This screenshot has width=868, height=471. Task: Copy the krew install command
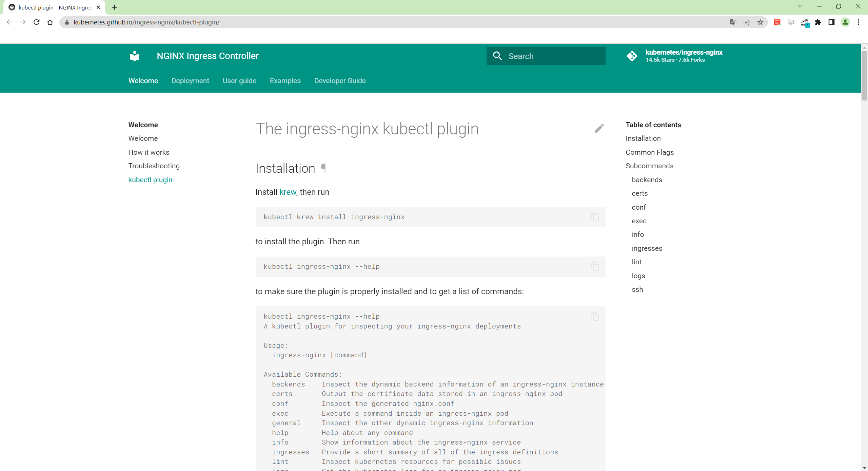coord(595,217)
